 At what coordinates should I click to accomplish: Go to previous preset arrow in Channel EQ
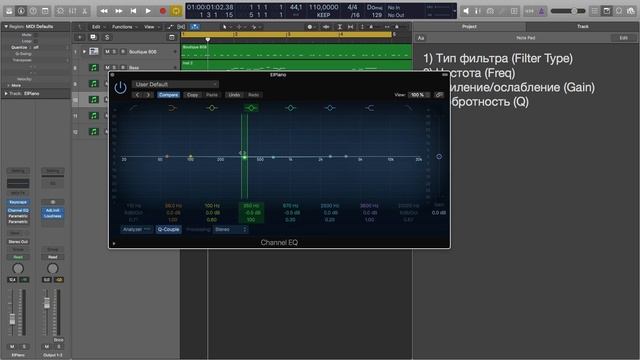138,95
